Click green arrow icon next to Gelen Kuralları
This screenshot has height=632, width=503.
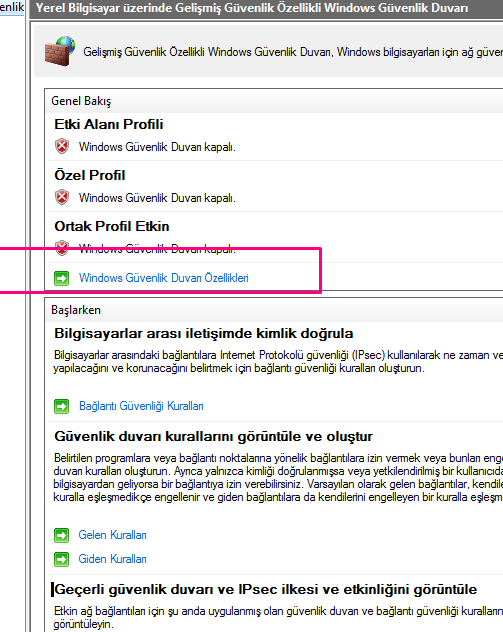click(x=62, y=535)
